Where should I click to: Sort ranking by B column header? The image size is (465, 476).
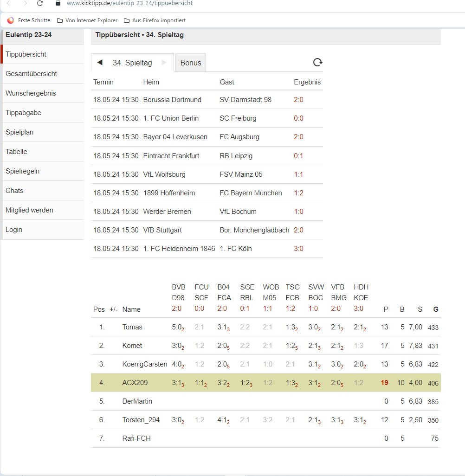point(402,309)
